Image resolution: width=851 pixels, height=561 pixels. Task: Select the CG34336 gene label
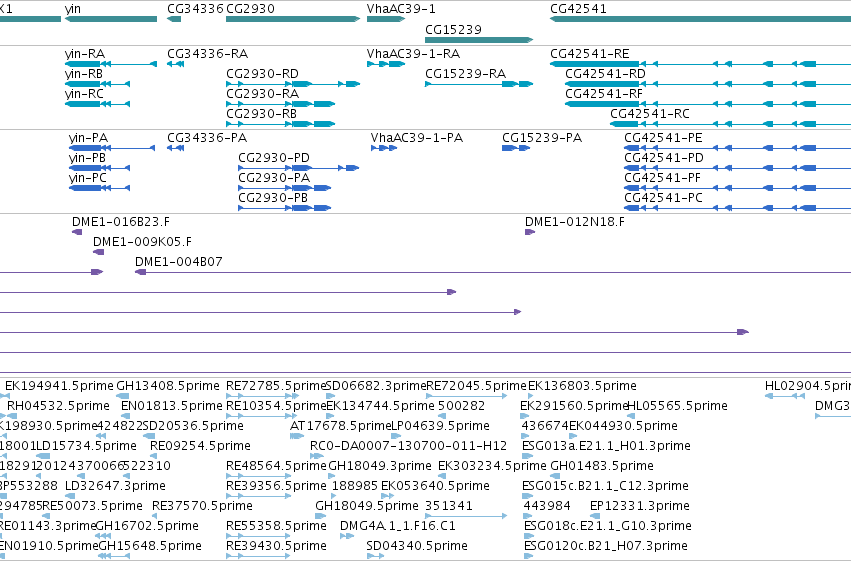[x=195, y=9]
